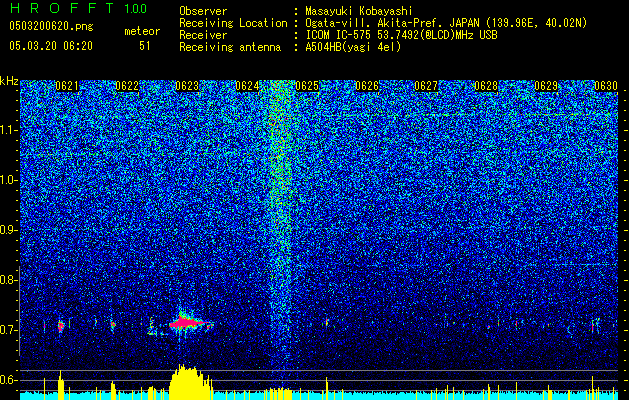Click the Receiving Location label

tap(233, 23)
